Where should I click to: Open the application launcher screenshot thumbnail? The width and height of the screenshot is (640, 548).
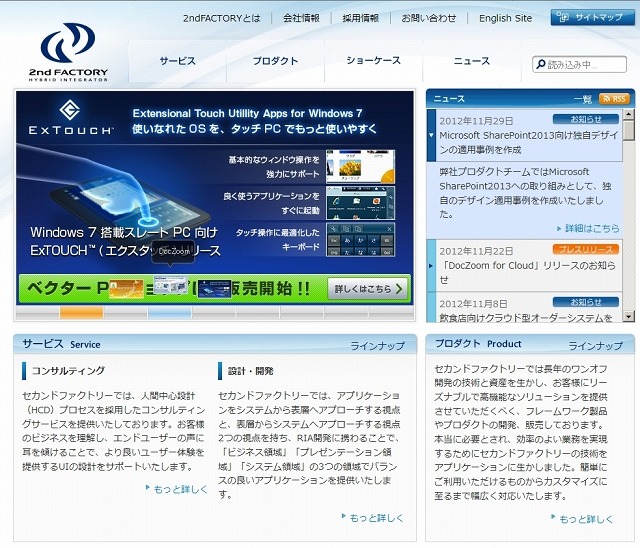[360, 203]
